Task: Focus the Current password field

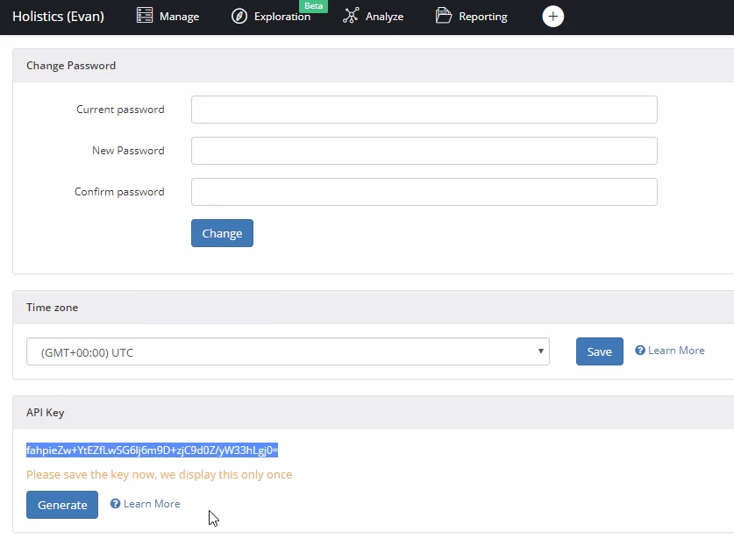Action: pyautogui.click(x=424, y=110)
